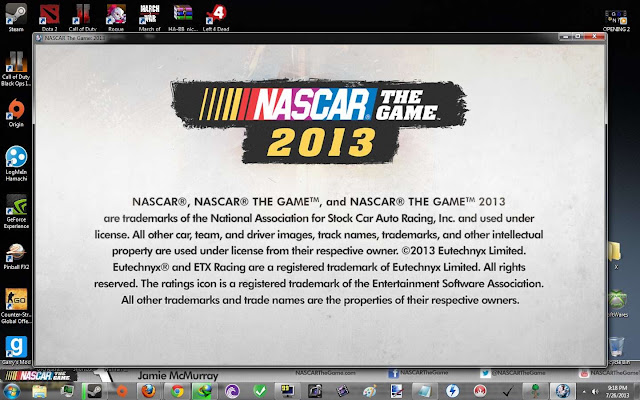Switch to NASCAR The Game taskbar button

[x=562, y=391]
